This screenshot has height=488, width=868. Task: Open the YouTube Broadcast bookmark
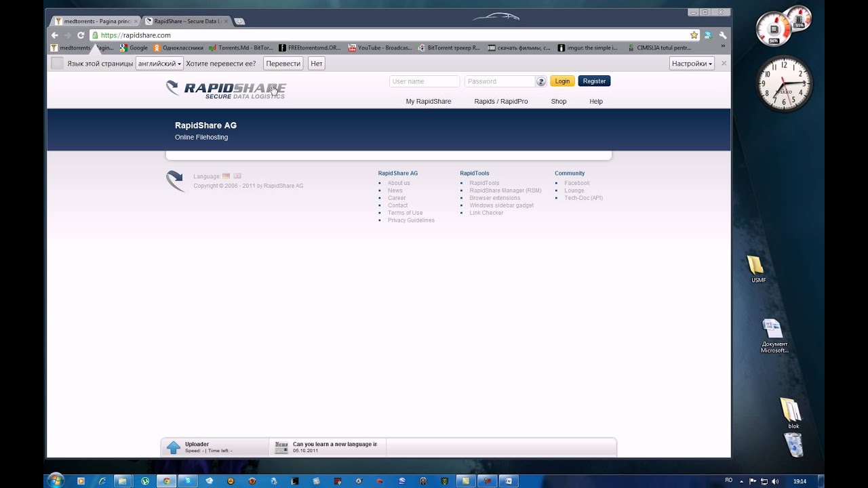(x=380, y=48)
